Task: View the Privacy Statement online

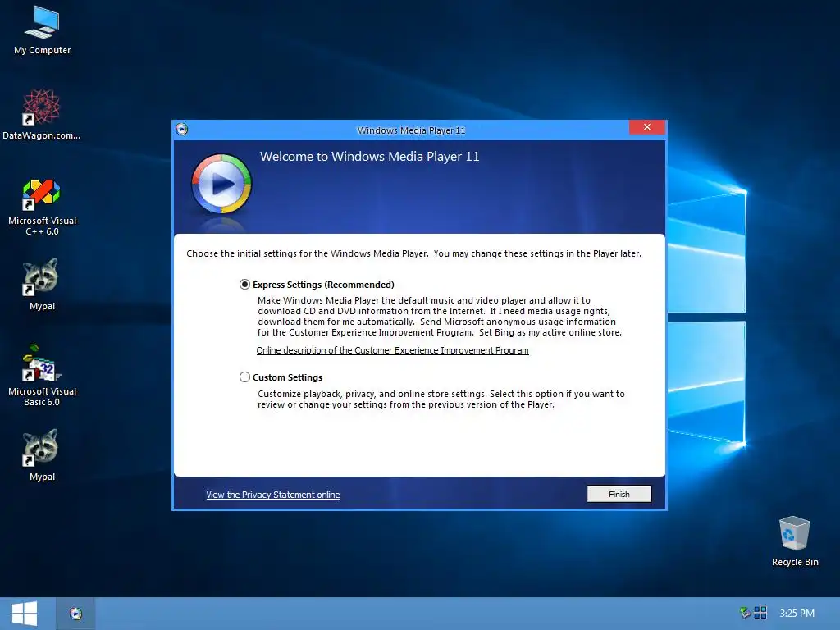Action: [x=272, y=495]
